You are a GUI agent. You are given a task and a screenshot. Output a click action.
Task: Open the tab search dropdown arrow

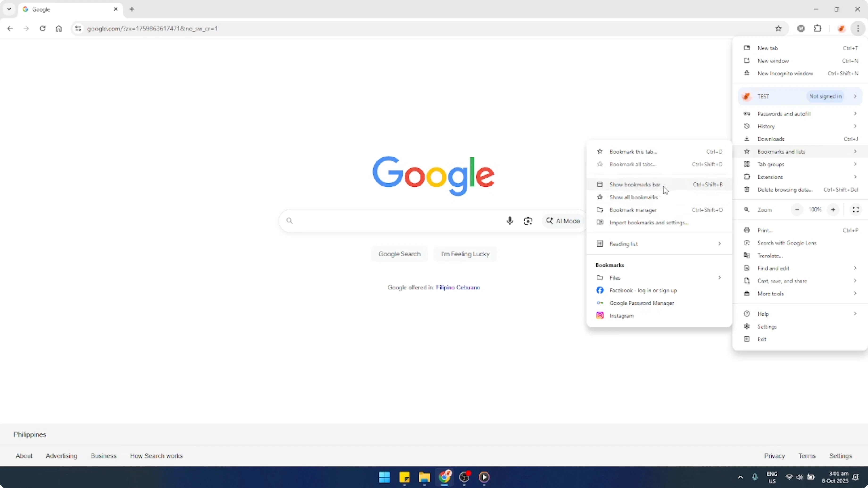click(9, 9)
